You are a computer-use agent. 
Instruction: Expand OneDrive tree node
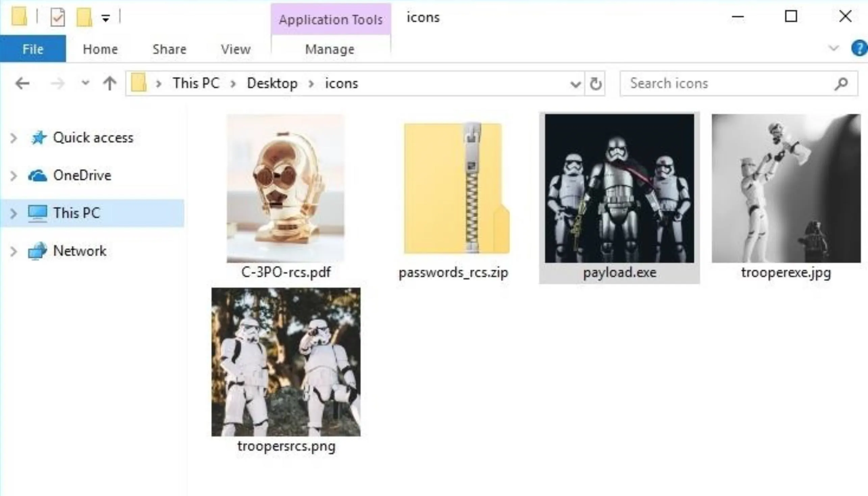pyautogui.click(x=14, y=176)
